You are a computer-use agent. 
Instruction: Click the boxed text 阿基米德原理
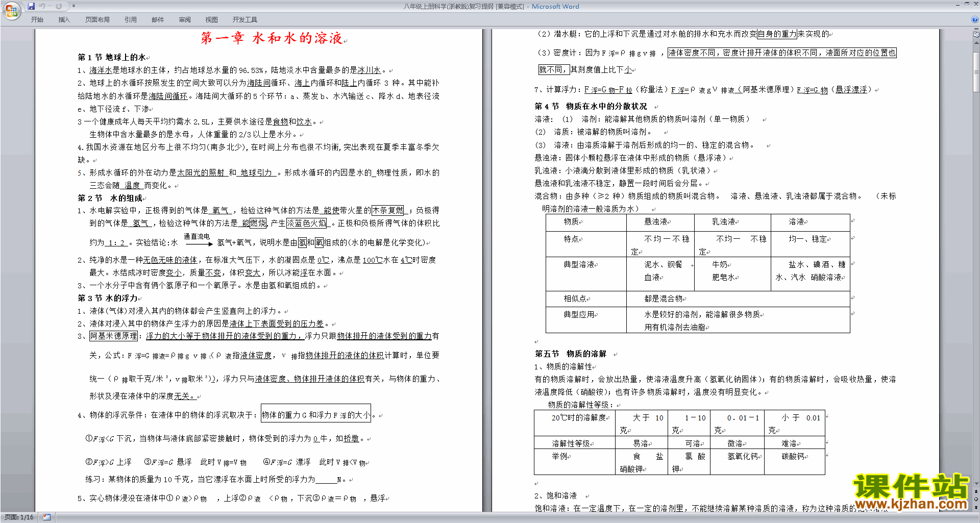[114, 336]
